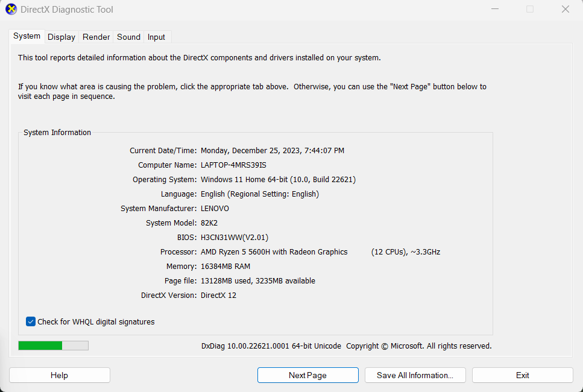Click the 'If you know what area' paragraph
Viewport: 583px width, 392px height.
[252, 92]
